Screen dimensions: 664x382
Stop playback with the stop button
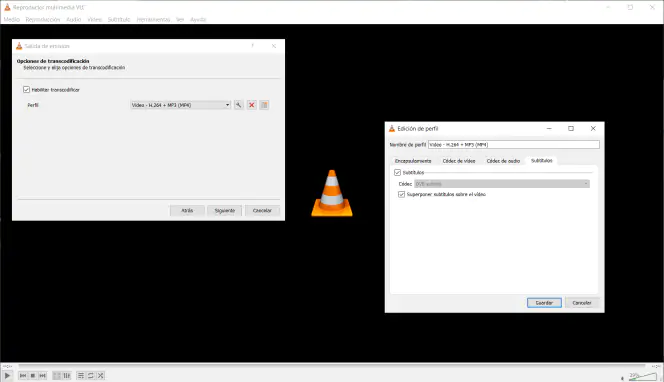(33, 376)
